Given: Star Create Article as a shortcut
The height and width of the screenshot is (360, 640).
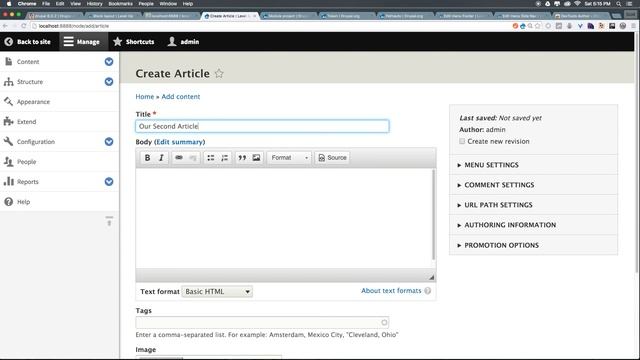Looking at the screenshot, I should (x=219, y=73).
